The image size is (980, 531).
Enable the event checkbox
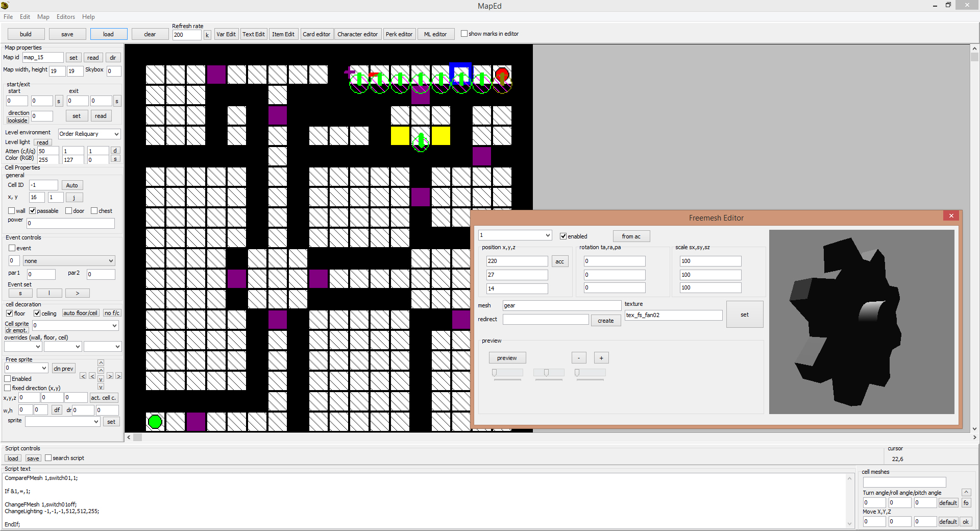point(12,248)
